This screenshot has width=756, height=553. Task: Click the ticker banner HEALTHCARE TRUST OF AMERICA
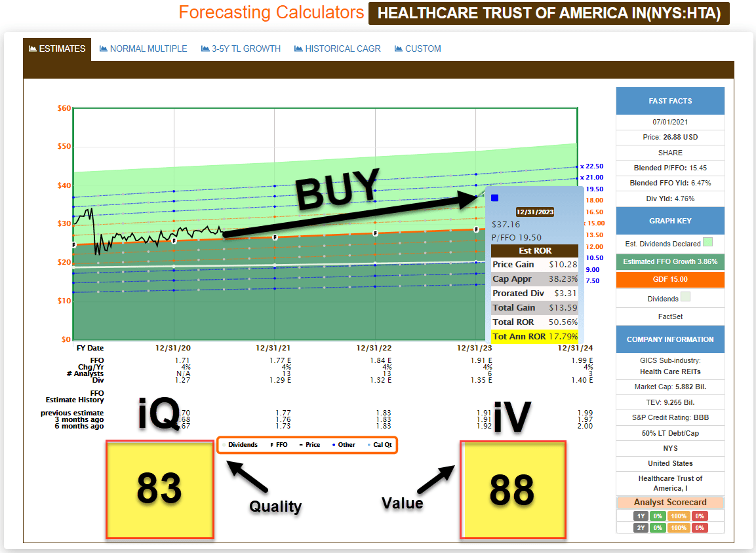click(x=549, y=13)
